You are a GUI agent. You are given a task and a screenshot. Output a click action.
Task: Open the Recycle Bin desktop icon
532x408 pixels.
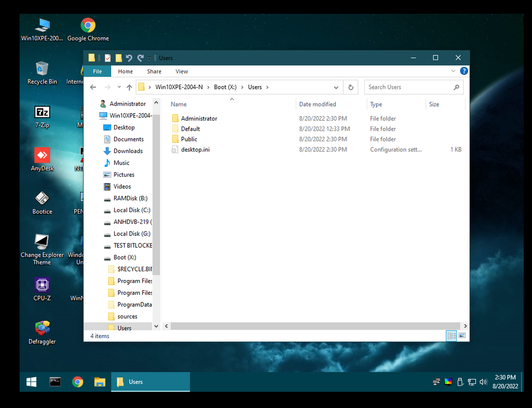pos(42,73)
